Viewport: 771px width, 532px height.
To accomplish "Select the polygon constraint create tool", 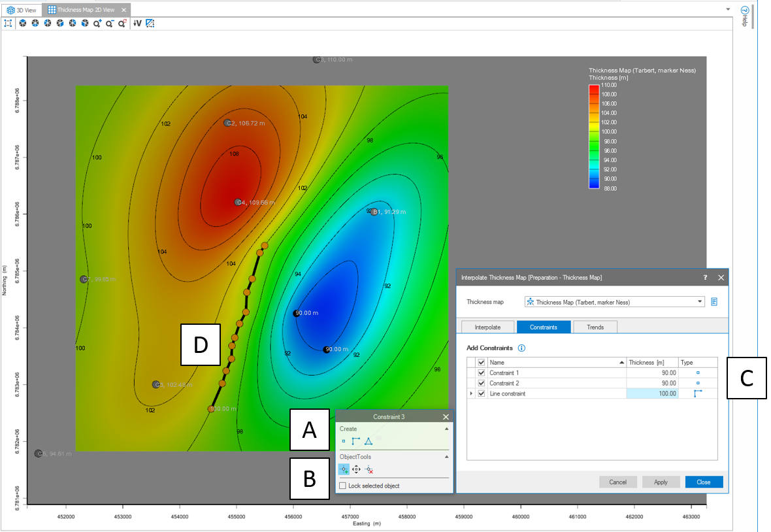I will pyautogui.click(x=369, y=442).
